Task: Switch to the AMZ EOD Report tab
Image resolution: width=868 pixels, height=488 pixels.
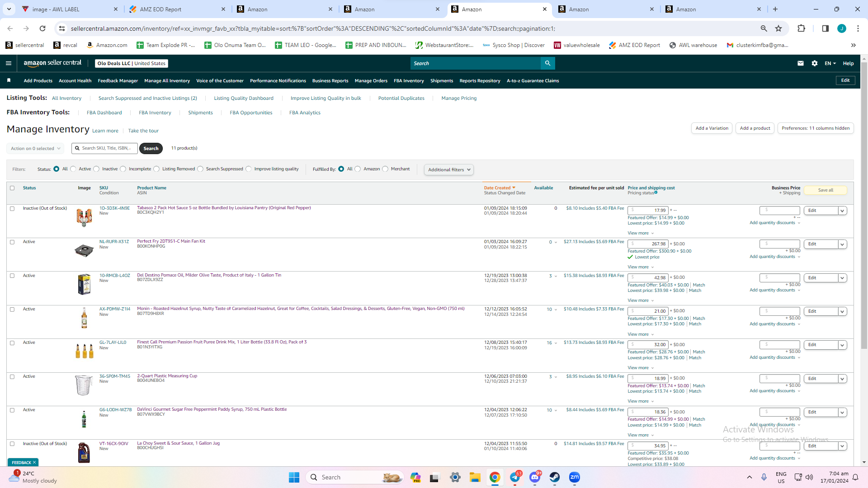Action: coord(177,9)
